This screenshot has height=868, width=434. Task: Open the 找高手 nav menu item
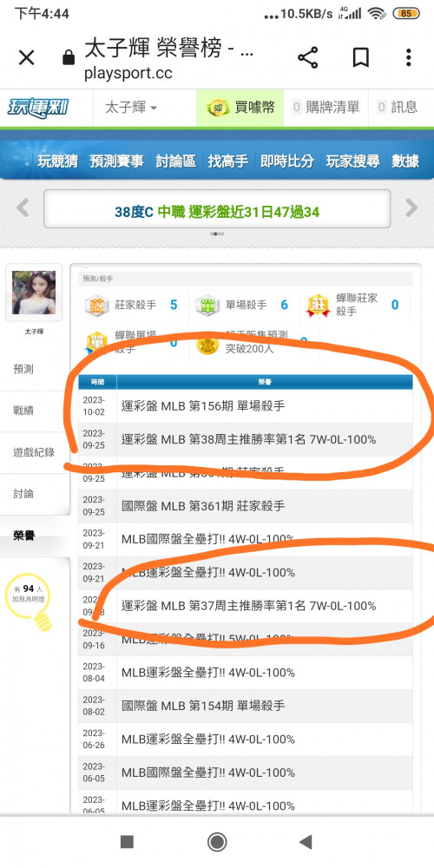pyautogui.click(x=228, y=161)
